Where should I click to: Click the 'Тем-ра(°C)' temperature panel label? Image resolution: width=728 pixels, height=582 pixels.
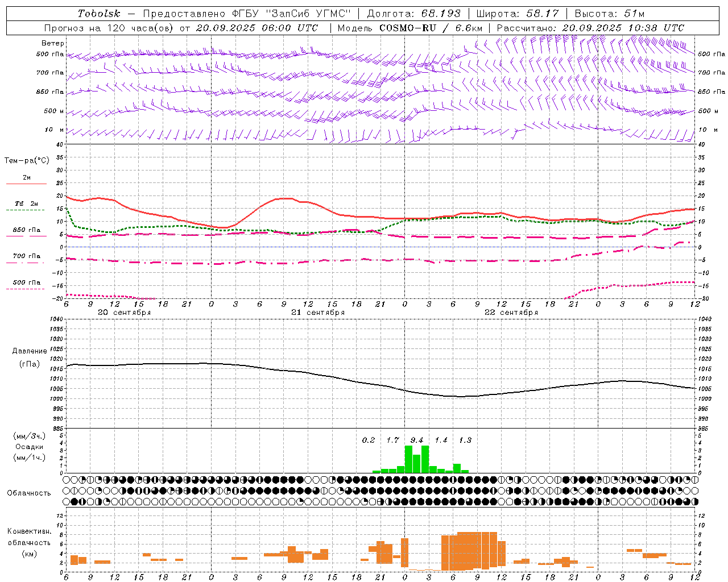tap(27, 161)
